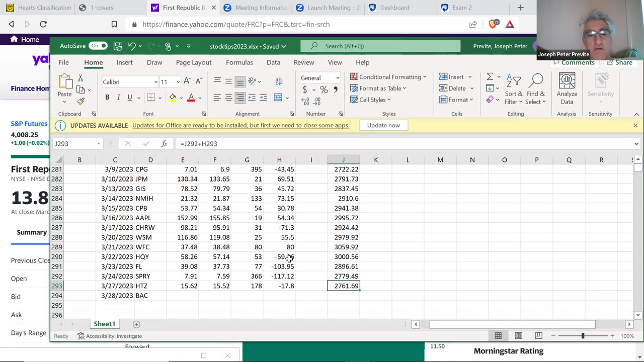Open the font name Calibri dropdown

[x=155, y=82]
